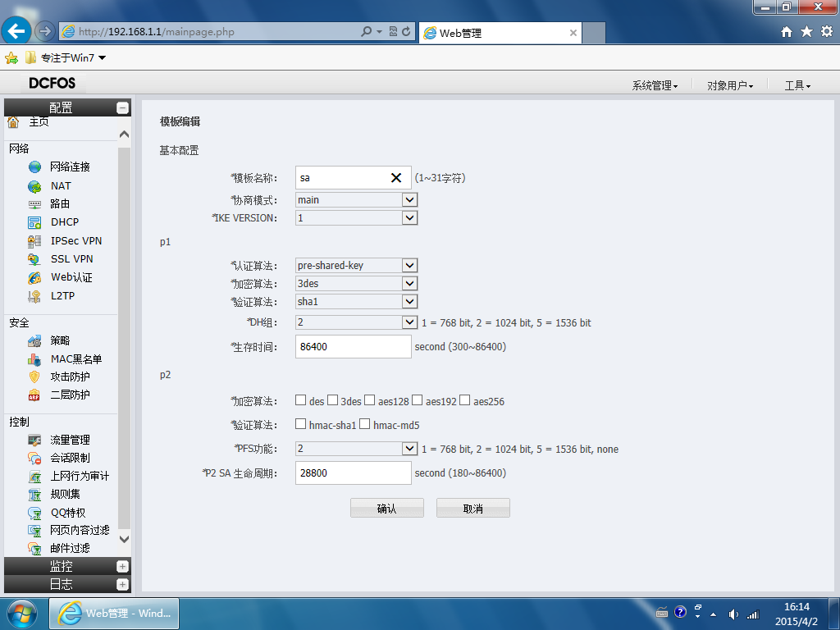Screen dimensions: 840x630
Task: Enable the 3des encryption checkbox
Action: coord(333,400)
